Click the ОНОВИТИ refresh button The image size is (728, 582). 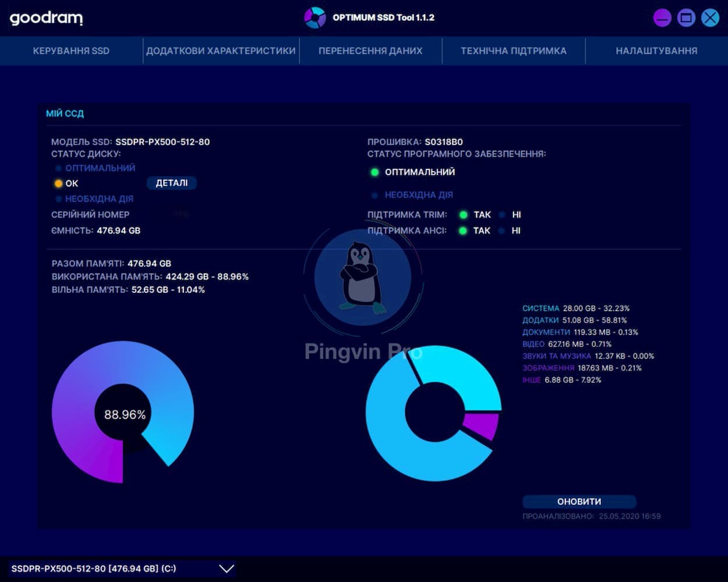click(579, 501)
